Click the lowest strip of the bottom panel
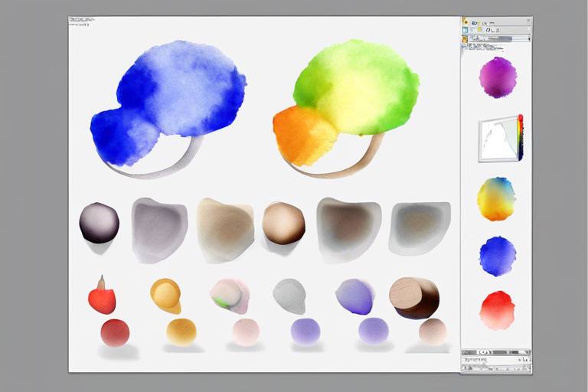 click(495, 370)
